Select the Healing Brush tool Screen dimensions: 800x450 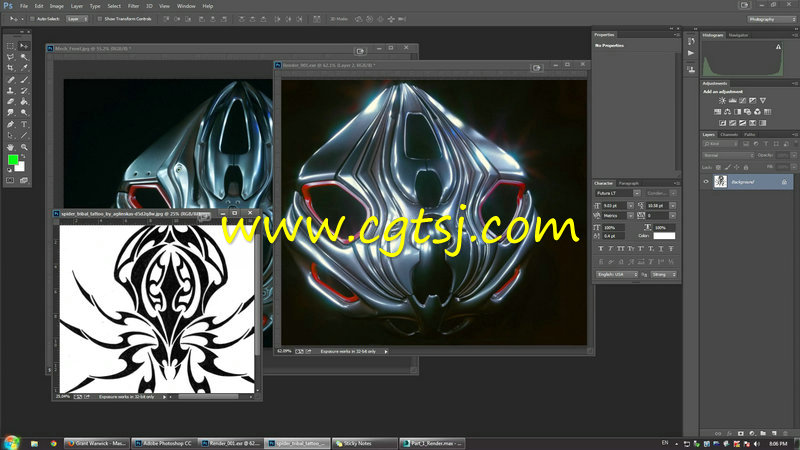pyautogui.click(x=11, y=80)
